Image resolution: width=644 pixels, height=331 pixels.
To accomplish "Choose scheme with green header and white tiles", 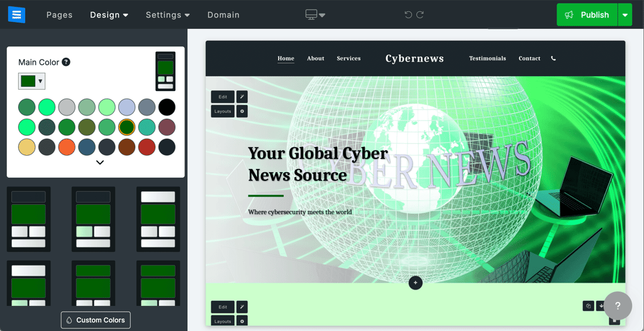I will [x=93, y=283].
